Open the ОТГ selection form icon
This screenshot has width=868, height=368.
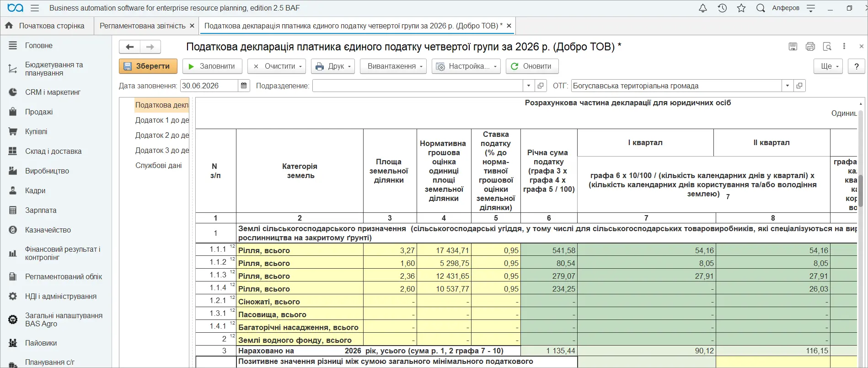[x=799, y=86]
